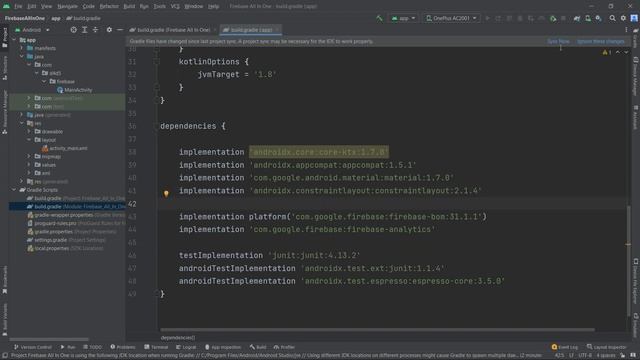Image resolution: width=640 pixels, height=360 pixels.
Task: Open the app run configuration dropdown
Action: click(403, 18)
